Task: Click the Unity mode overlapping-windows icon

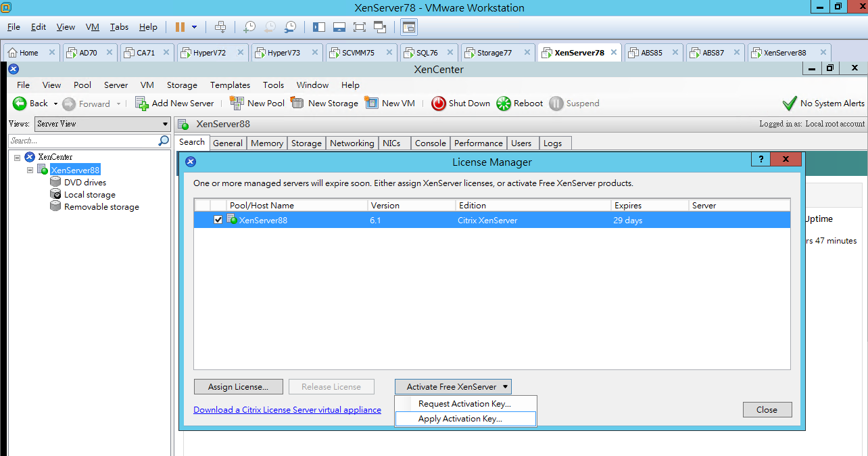Action: pos(380,27)
